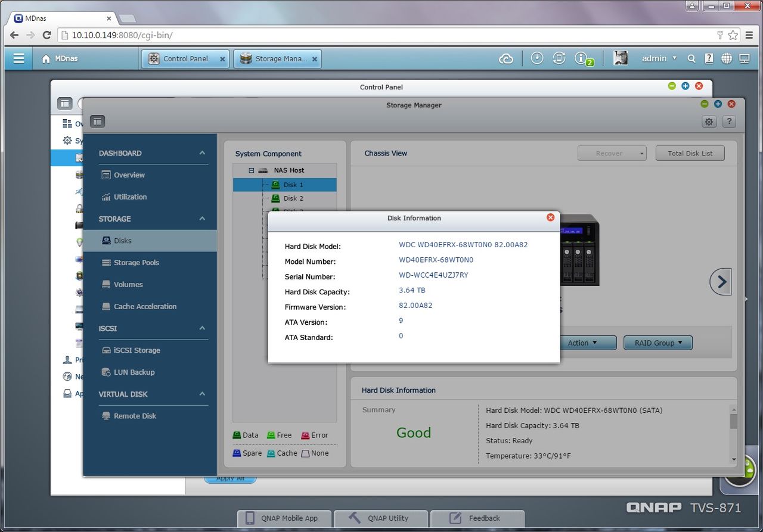Collapse the NAS Host tree node
This screenshot has width=763, height=532.
point(251,170)
